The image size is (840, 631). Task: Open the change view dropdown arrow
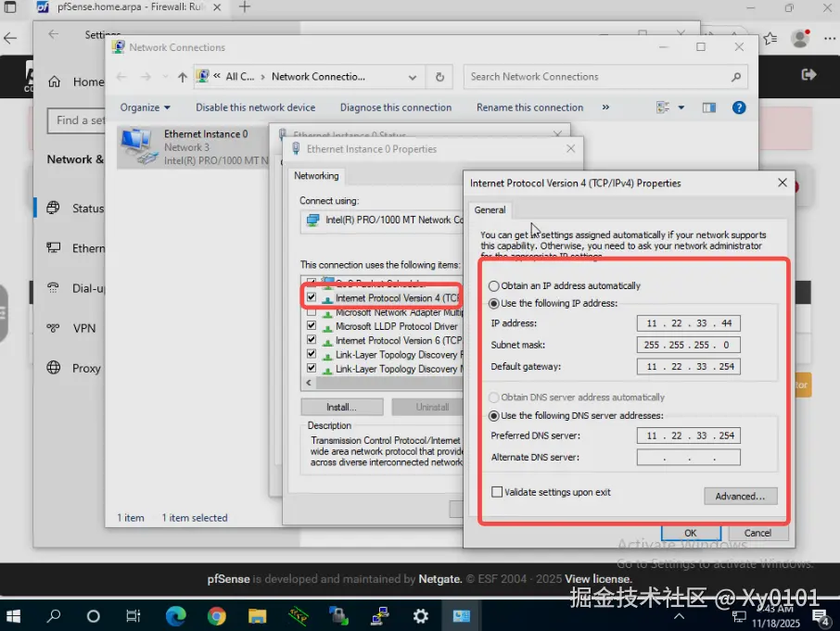pos(681,107)
